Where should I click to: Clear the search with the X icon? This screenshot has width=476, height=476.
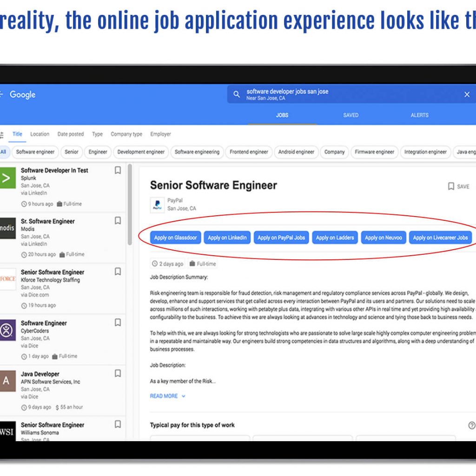tap(467, 94)
